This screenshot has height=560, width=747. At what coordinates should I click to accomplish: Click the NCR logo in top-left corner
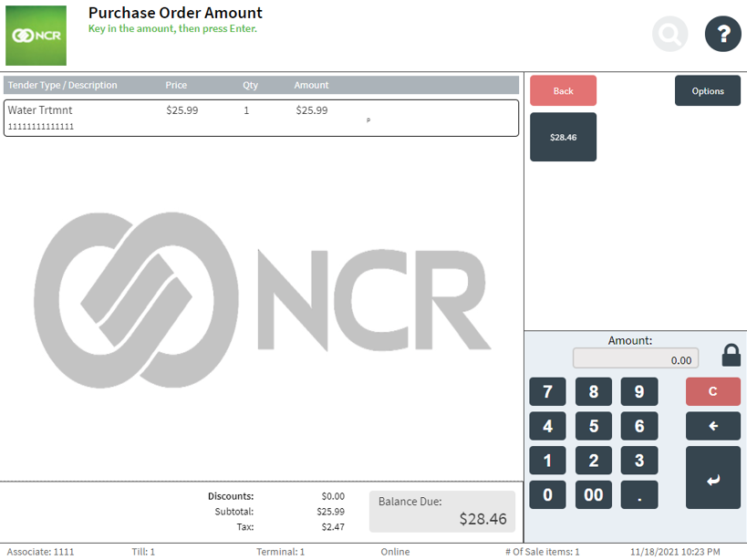point(36,36)
